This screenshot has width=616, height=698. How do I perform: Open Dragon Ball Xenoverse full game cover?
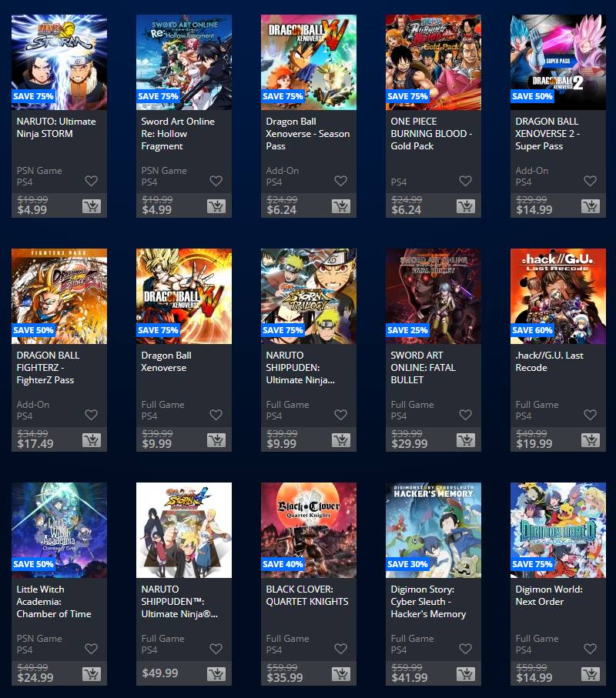pyautogui.click(x=184, y=296)
